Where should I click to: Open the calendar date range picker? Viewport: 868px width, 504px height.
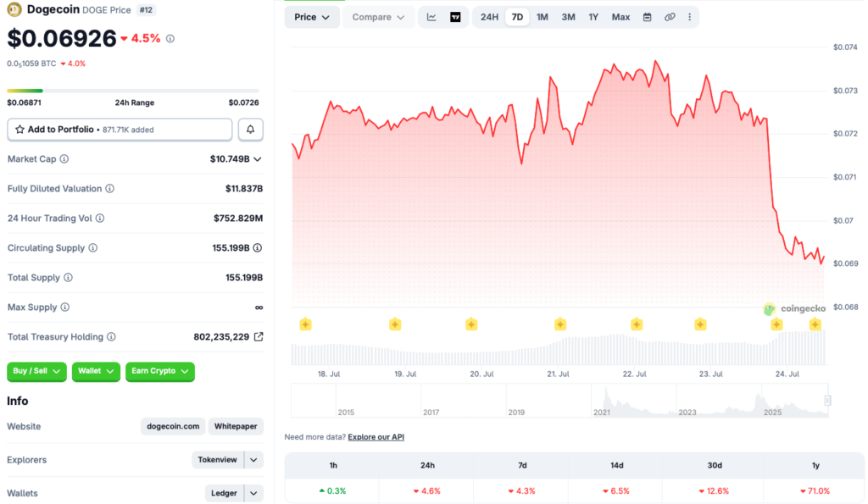pos(647,17)
